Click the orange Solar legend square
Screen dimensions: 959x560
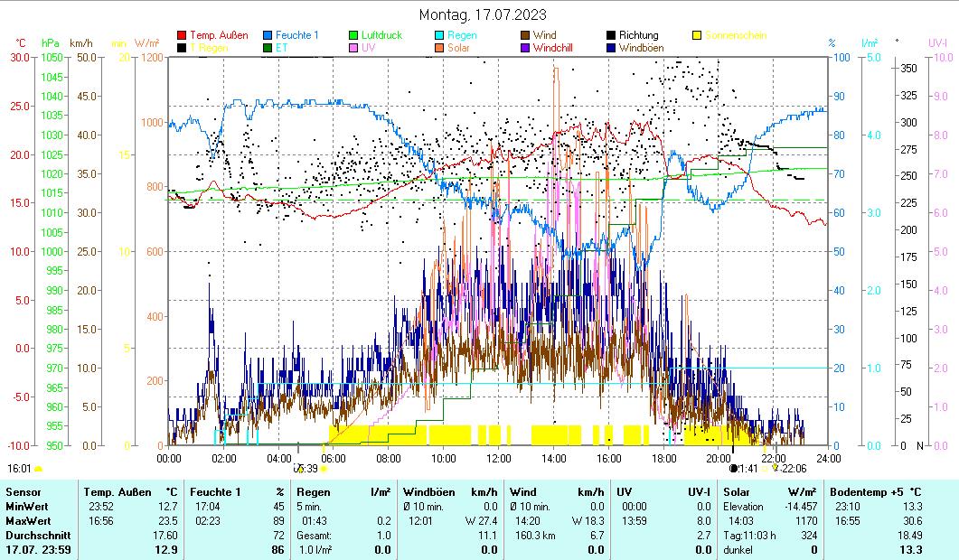439,48
